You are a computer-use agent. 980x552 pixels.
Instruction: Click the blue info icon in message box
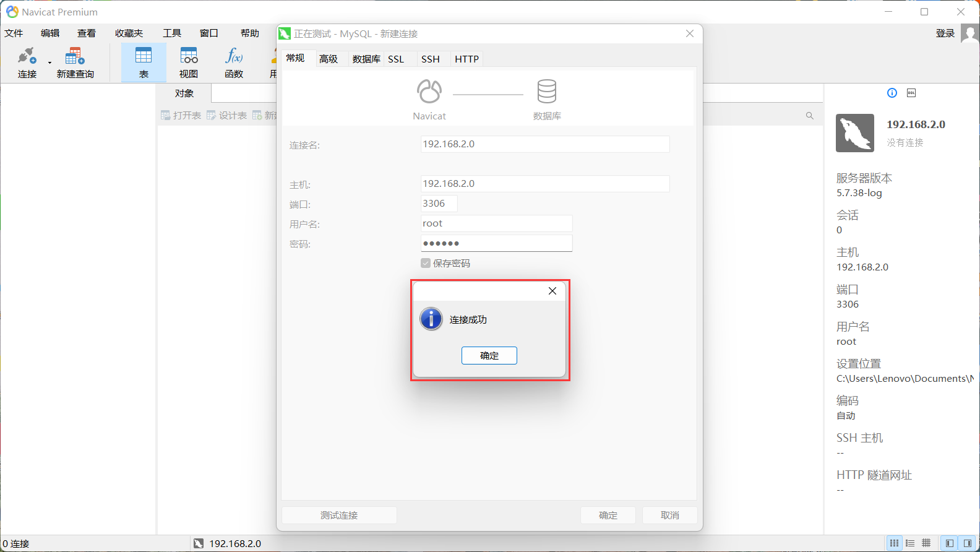[431, 319]
